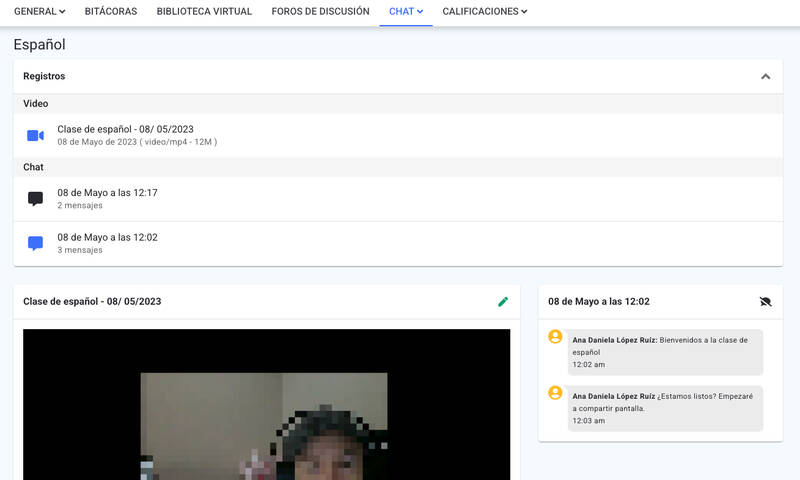Open chat record 08 de Mayo a las 12:17
800x480 pixels.
click(398, 199)
